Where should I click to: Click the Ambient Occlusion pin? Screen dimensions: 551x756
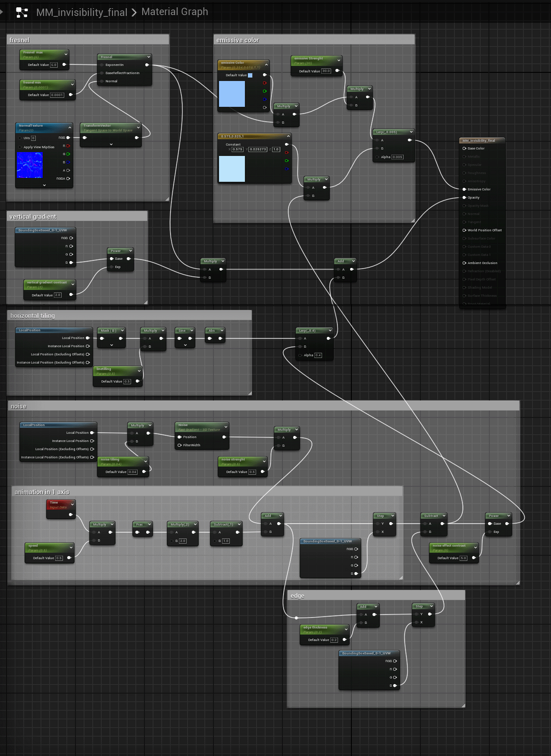point(464,263)
